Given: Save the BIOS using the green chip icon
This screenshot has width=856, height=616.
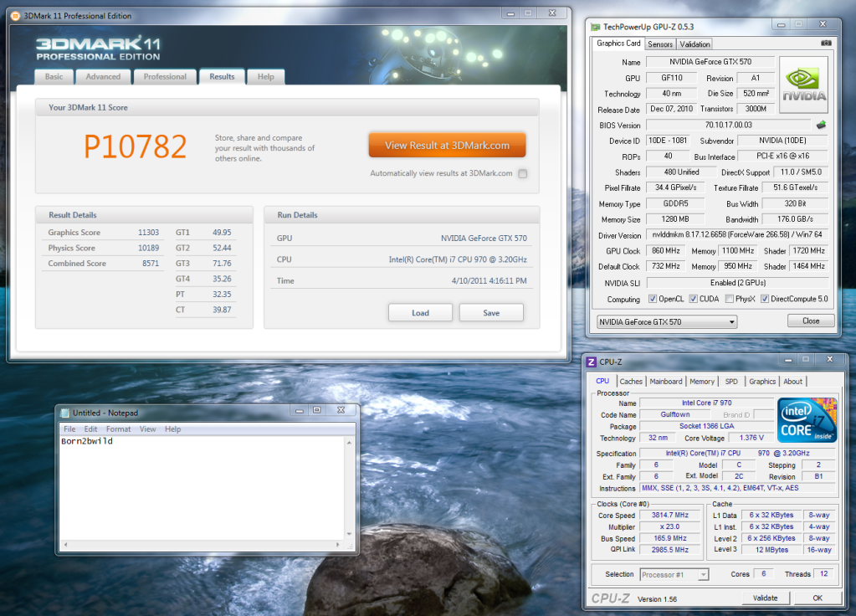Looking at the screenshot, I should pyautogui.click(x=821, y=125).
